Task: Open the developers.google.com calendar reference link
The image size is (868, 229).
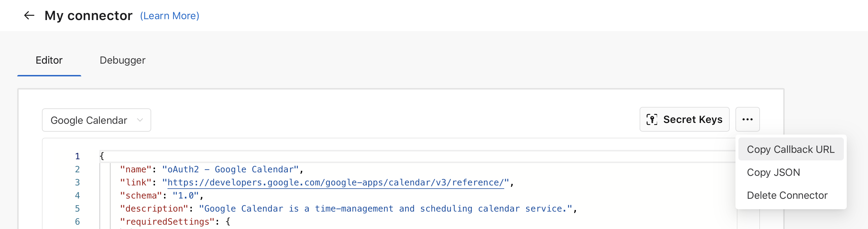Action: (x=335, y=182)
